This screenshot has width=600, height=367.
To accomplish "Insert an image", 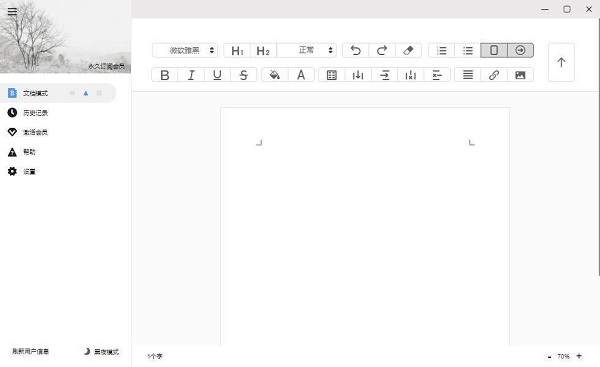I will tap(520, 75).
